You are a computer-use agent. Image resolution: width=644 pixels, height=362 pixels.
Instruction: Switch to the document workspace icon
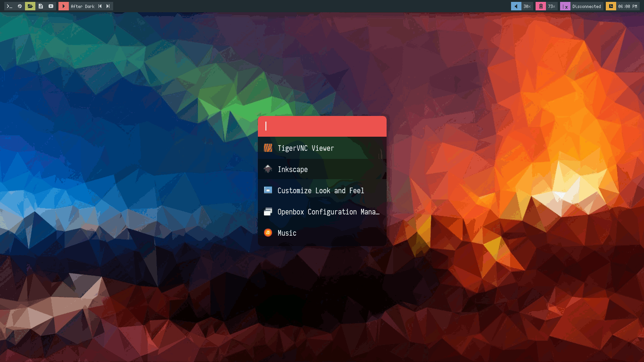coord(41,6)
